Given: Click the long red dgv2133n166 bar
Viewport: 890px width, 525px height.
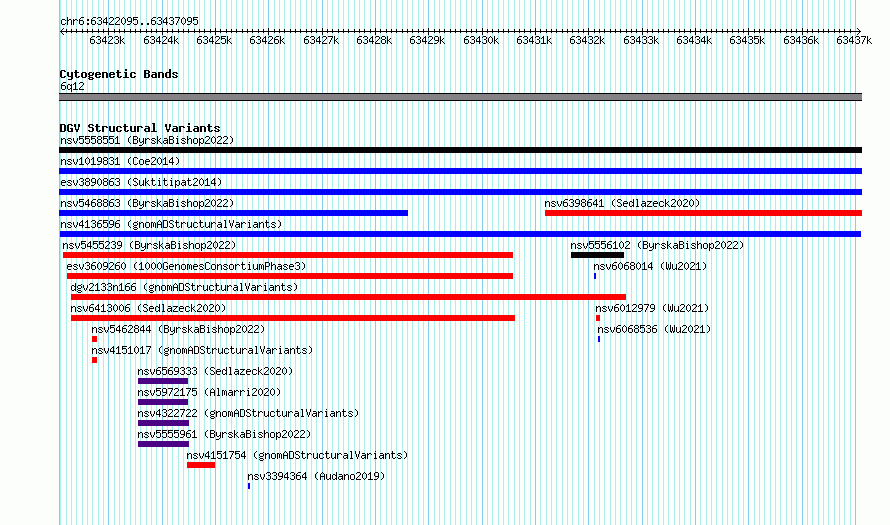Looking at the screenshot, I should [349, 297].
